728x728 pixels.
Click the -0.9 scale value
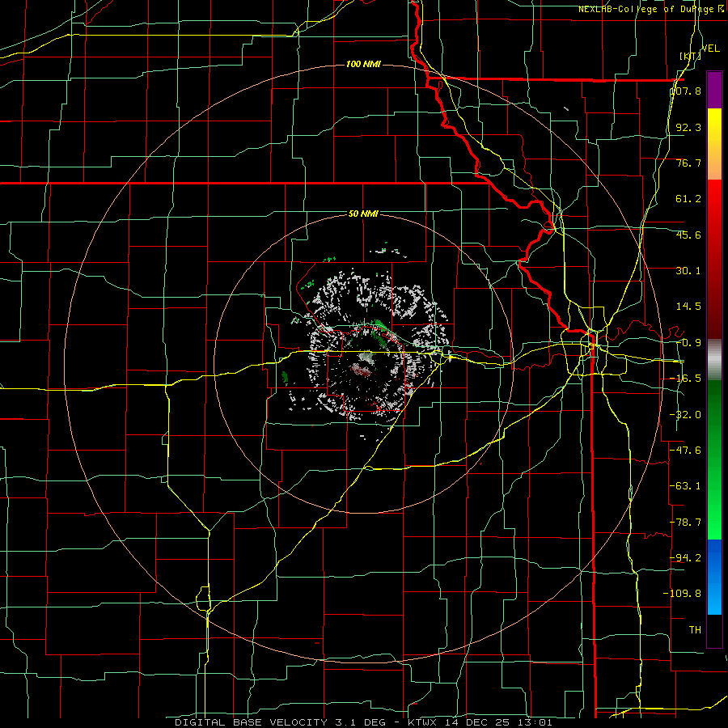point(688,343)
